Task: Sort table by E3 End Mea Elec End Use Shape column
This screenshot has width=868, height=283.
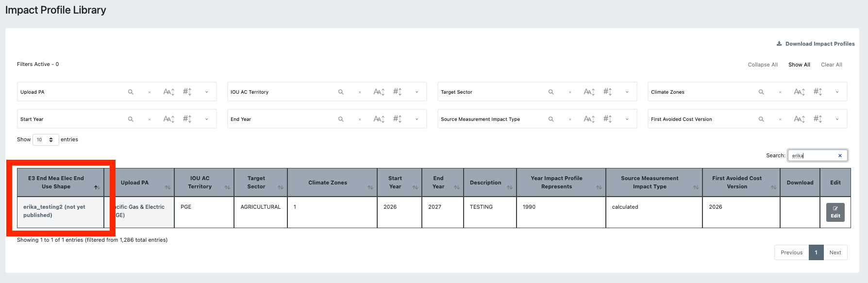Action: (x=60, y=183)
